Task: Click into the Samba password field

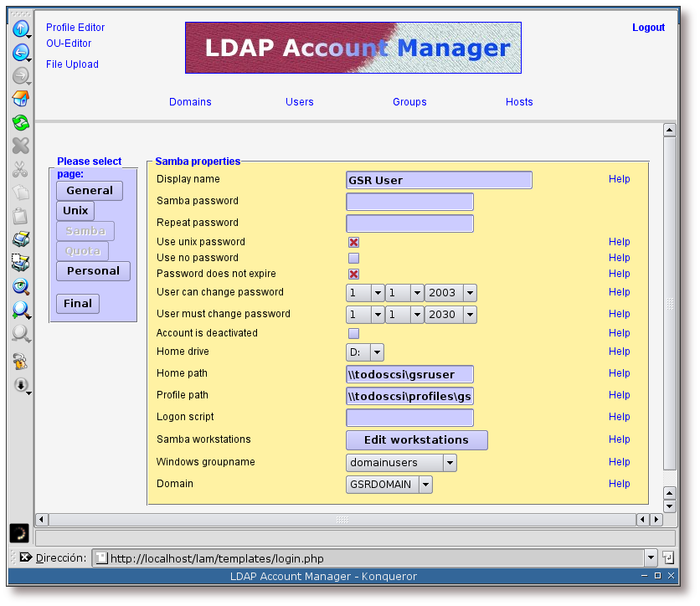Action: pyautogui.click(x=409, y=202)
